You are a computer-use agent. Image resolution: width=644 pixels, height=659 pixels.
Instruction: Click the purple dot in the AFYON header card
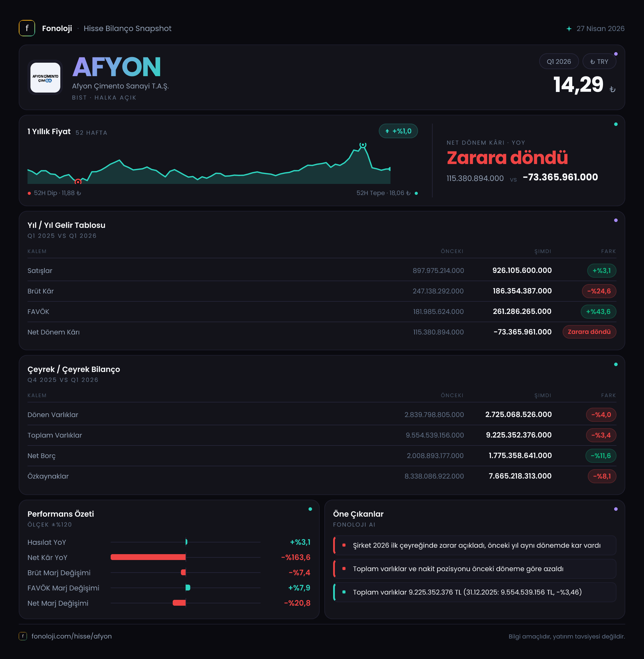(616, 54)
